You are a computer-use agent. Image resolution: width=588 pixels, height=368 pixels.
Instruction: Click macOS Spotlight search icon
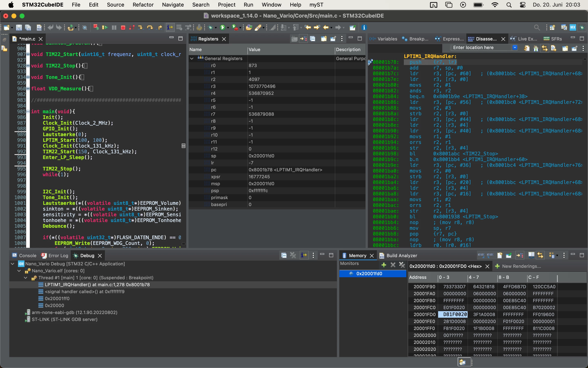click(509, 5)
